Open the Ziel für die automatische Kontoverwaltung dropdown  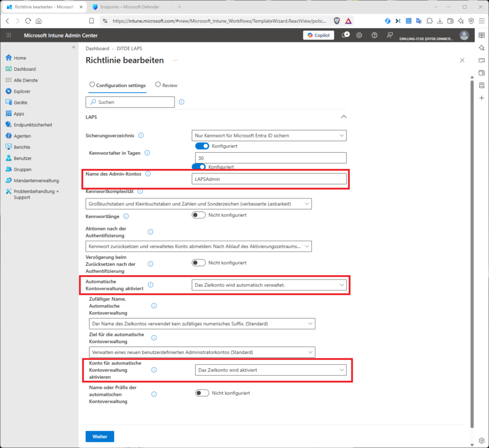pyautogui.click(x=202, y=352)
